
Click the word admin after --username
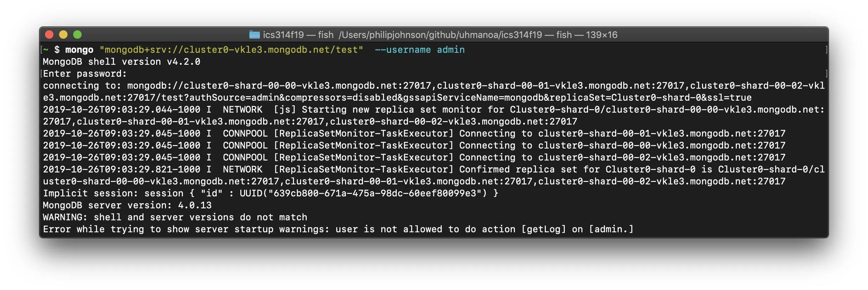[451, 50]
